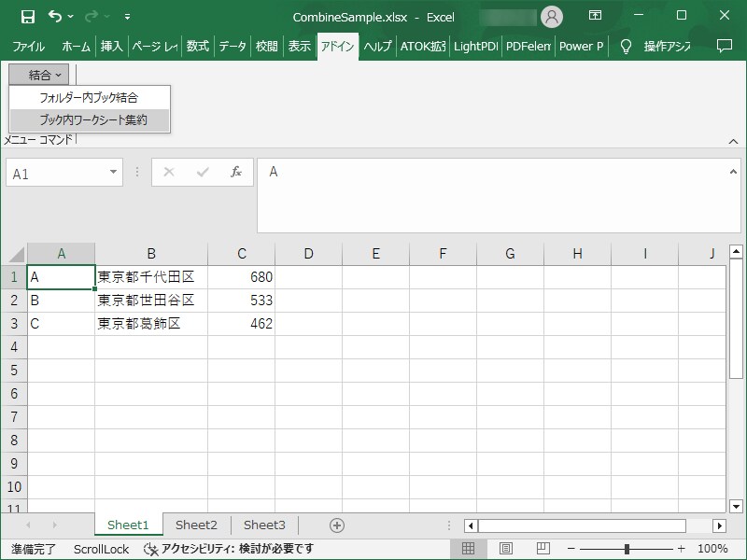Click the Enter checkmark formula bar icon
Viewport: 747px width, 560px height.
203,172
